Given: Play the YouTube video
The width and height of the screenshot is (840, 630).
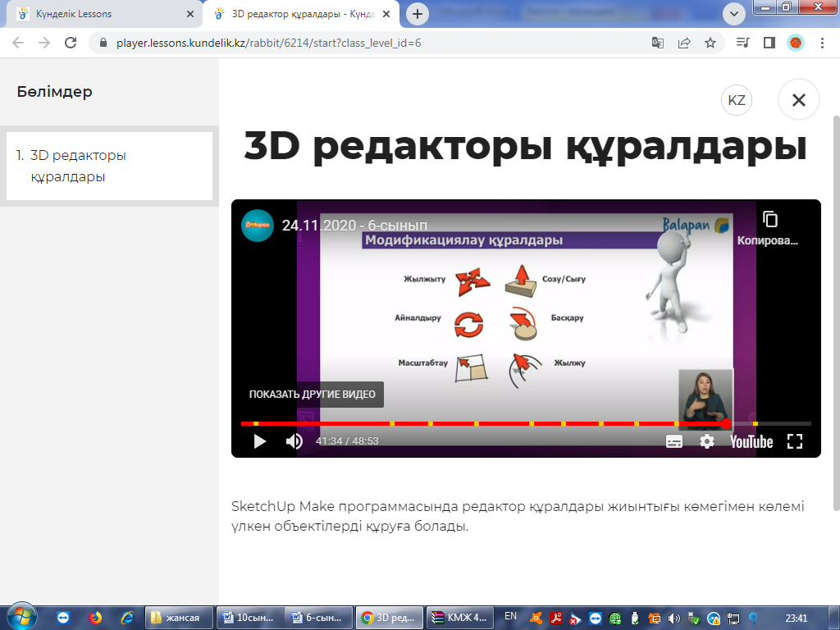Looking at the screenshot, I should pos(260,441).
